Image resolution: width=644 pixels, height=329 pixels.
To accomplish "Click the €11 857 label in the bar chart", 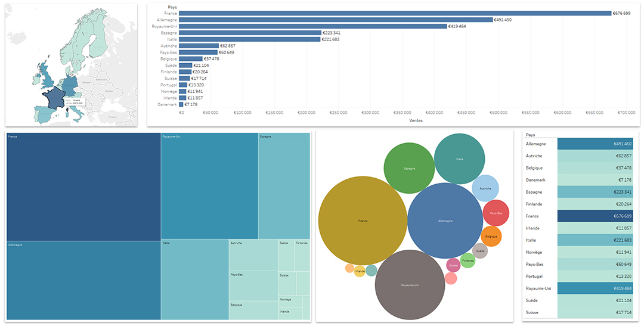I will pos(196,98).
